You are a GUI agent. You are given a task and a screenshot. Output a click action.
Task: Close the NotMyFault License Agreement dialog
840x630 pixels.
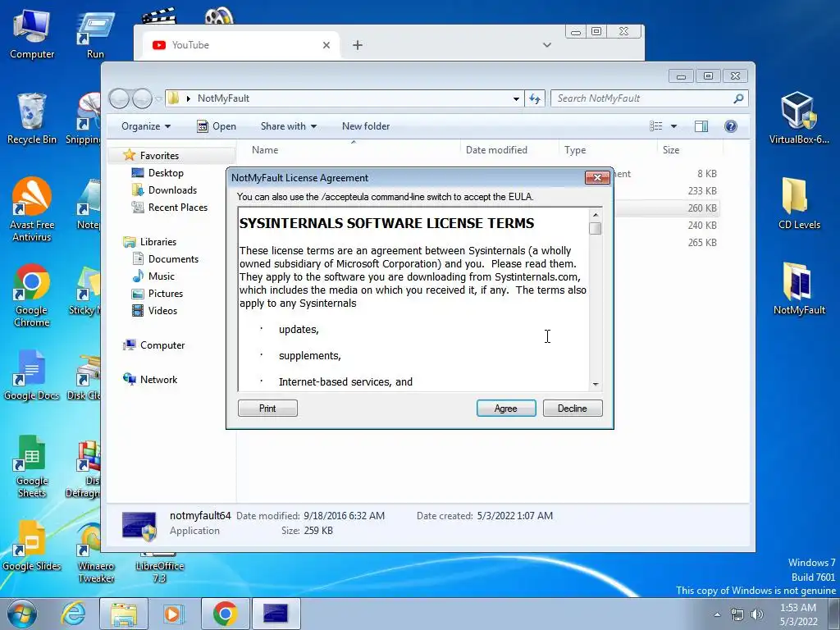tap(597, 177)
